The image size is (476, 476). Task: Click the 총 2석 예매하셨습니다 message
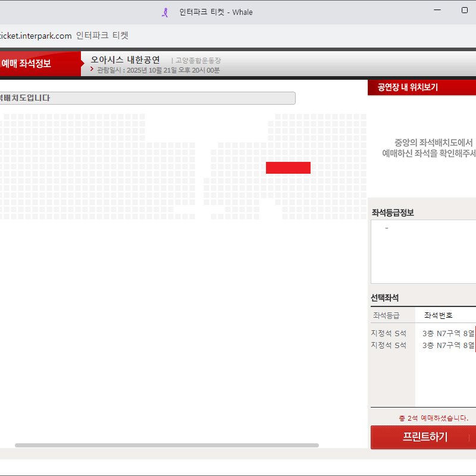(434, 418)
